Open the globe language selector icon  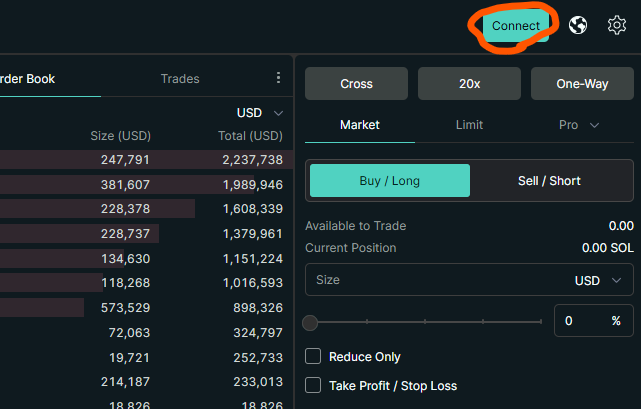click(x=578, y=25)
